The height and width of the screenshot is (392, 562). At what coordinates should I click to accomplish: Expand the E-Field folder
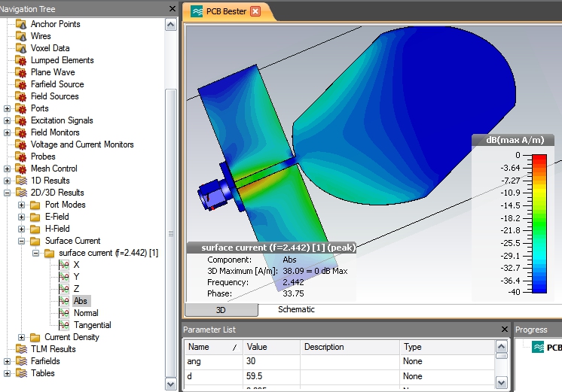pos(22,217)
